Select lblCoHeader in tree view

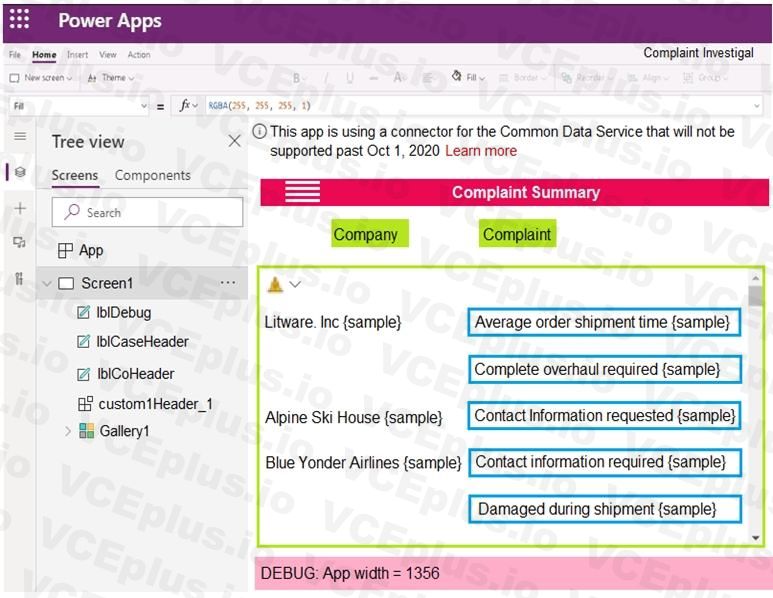136,374
